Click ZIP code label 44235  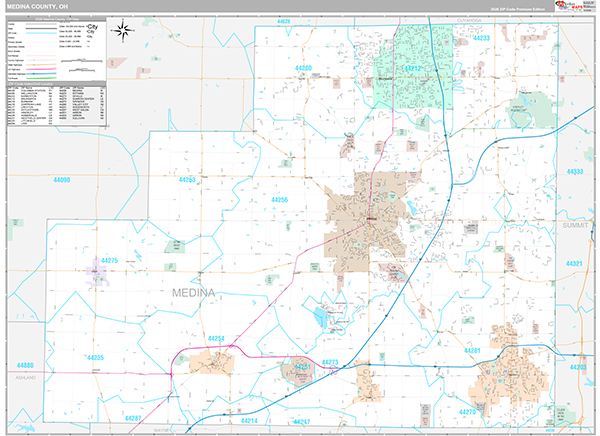click(x=95, y=358)
